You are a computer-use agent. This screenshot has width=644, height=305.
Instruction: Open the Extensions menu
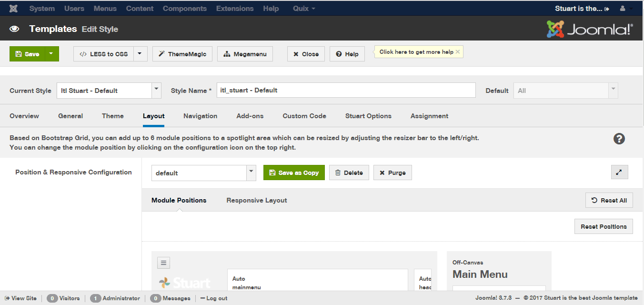click(x=234, y=9)
